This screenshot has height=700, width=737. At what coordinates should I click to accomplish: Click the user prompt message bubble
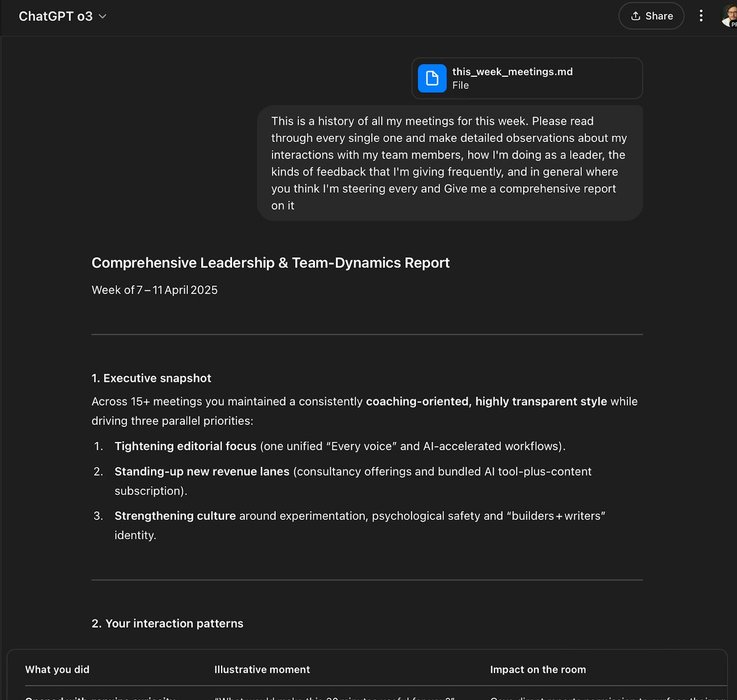(x=450, y=163)
